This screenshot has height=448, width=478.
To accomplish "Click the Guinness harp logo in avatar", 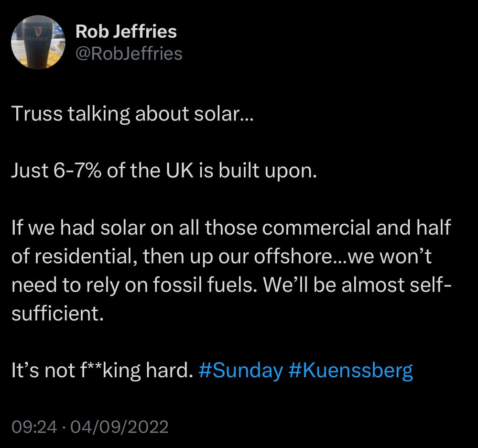I will click(38, 31).
